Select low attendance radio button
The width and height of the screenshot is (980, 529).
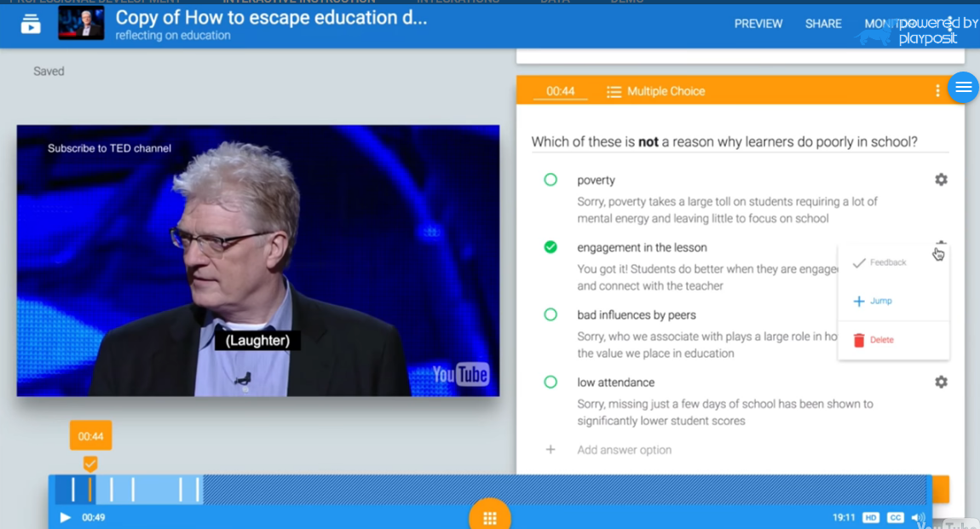point(551,382)
